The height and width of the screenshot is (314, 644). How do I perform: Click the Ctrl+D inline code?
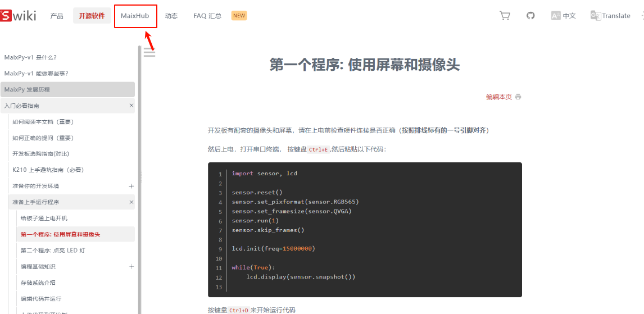[239, 310]
